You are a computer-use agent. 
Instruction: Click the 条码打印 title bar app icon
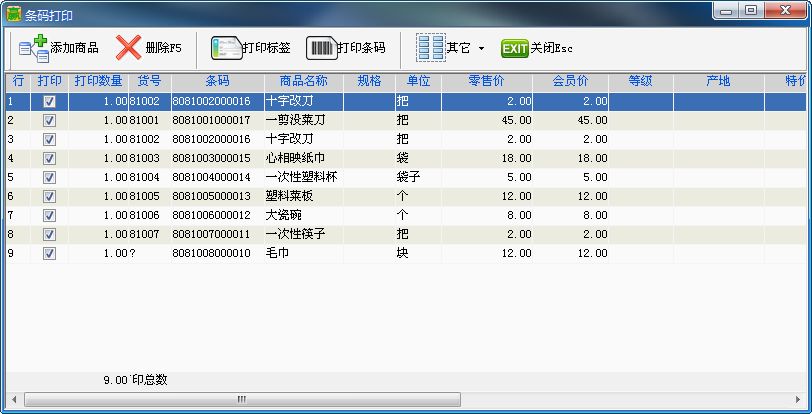13,14
